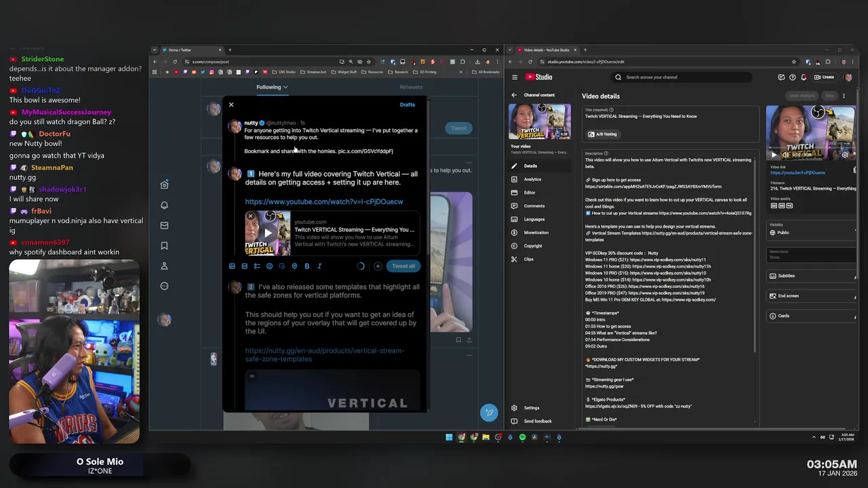Tag a location on the tweet

(294, 266)
